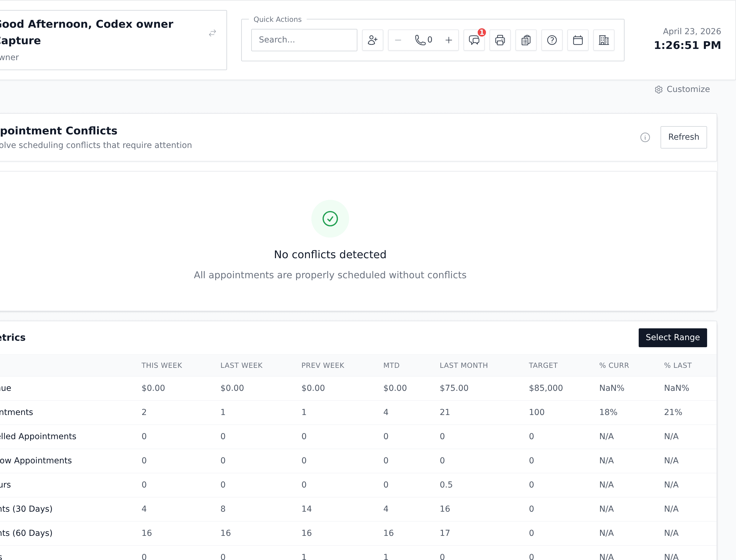Increase call count with plus button
736x560 pixels.
[x=448, y=40]
